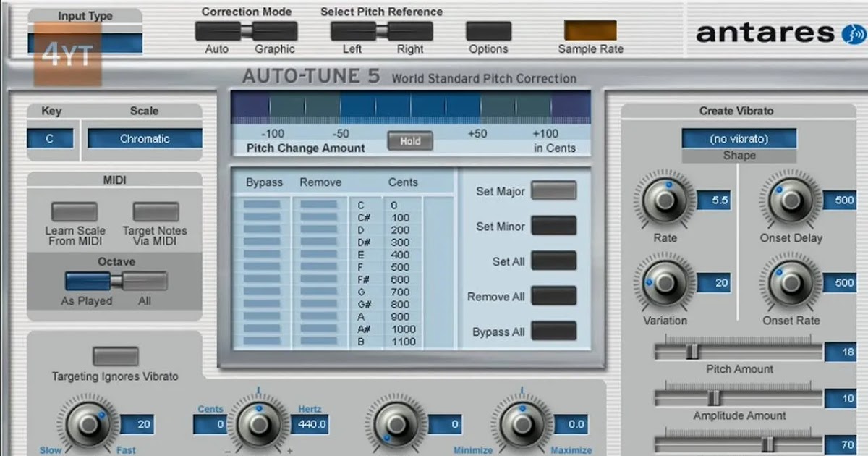
Task: Click the Onset Rate value 500
Action: [842, 283]
